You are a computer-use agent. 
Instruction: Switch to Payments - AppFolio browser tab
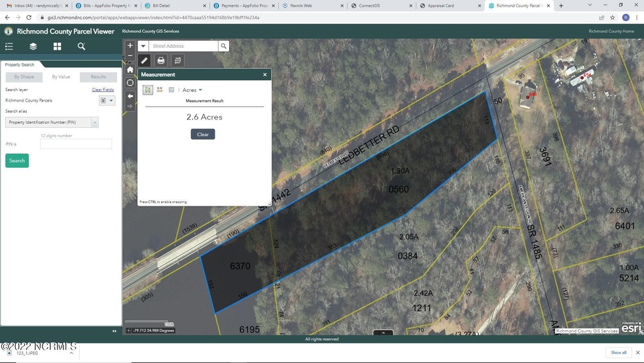tap(243, 6)
